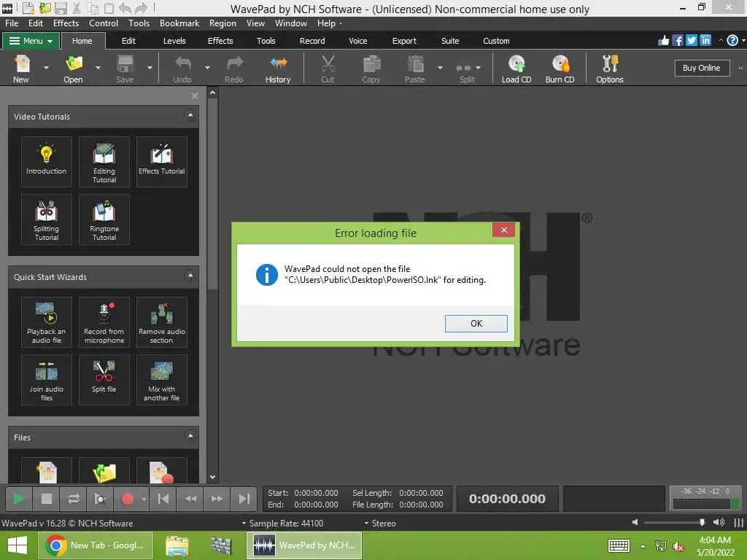Open Google Chrome from the taskbar
Viewport: 747px width, 560px height.
coord(96,545)
